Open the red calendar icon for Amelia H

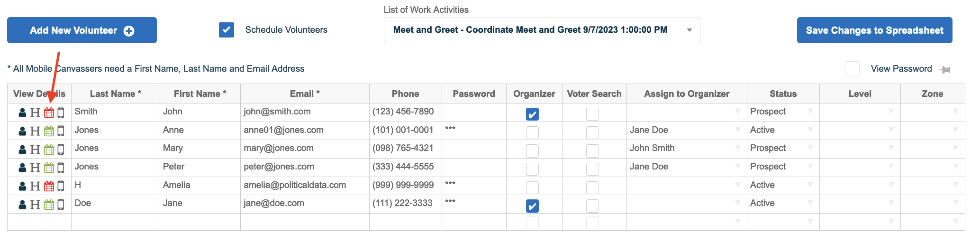(x=49, y=186)
